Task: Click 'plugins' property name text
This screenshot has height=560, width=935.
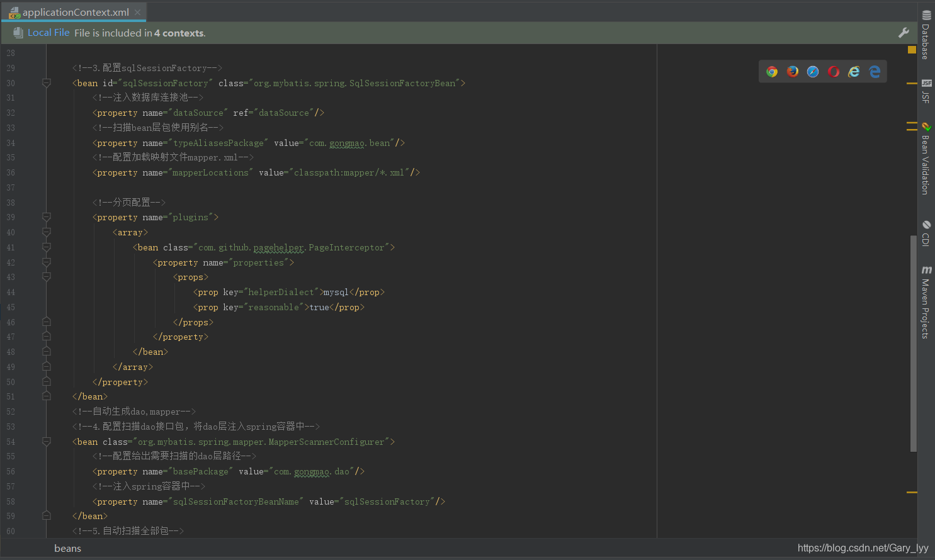Action: coord(191,217)
